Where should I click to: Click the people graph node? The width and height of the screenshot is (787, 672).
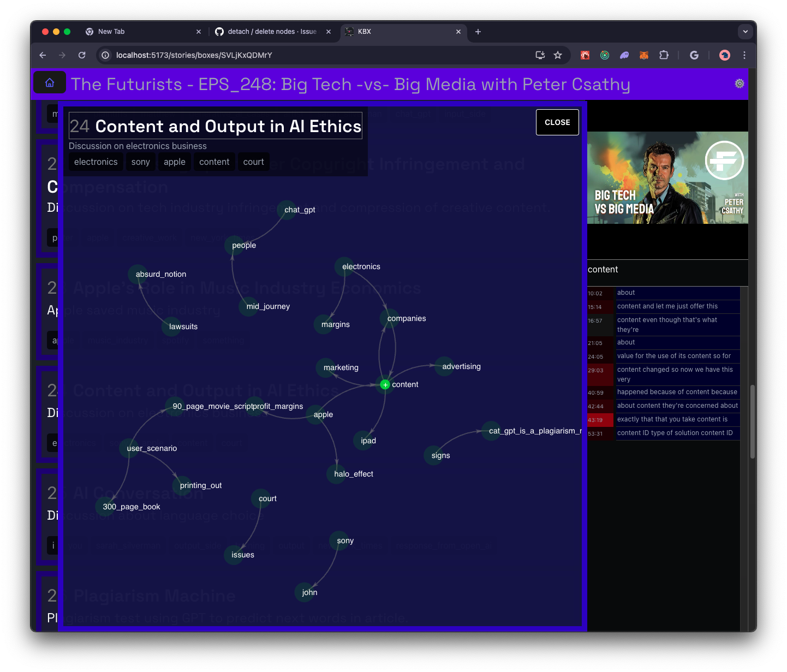click(235, 245)
